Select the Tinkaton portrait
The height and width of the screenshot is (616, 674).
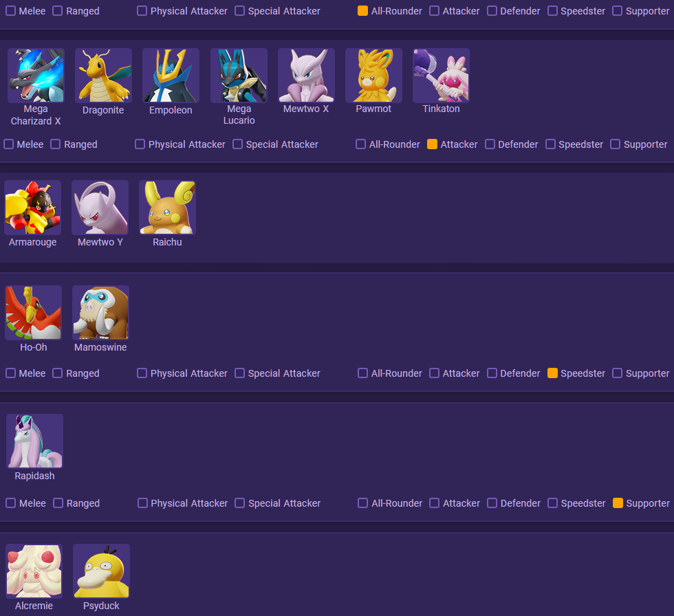pos(441,76)
